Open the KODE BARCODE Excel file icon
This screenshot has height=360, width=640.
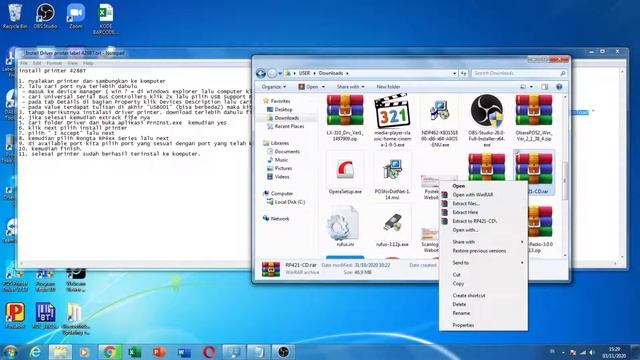pos(106,19)
